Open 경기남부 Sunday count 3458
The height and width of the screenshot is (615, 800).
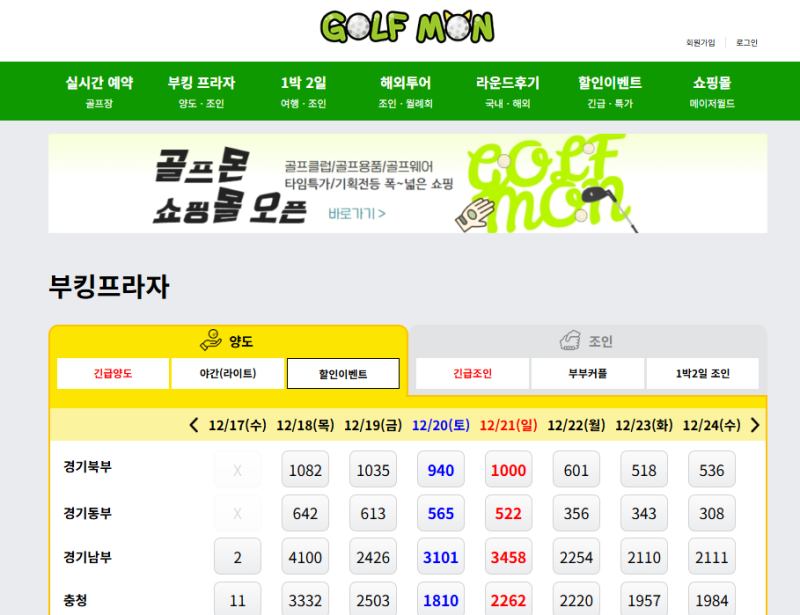(x=509, y=557)
